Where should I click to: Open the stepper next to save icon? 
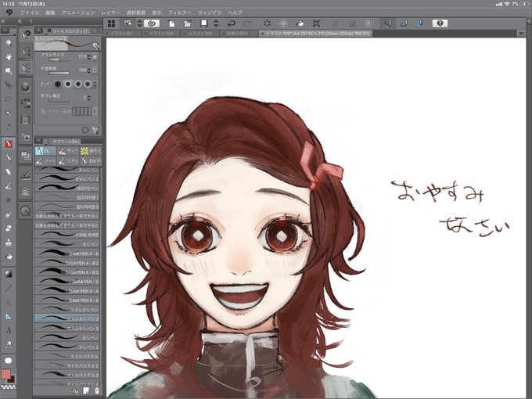point(216,23)
